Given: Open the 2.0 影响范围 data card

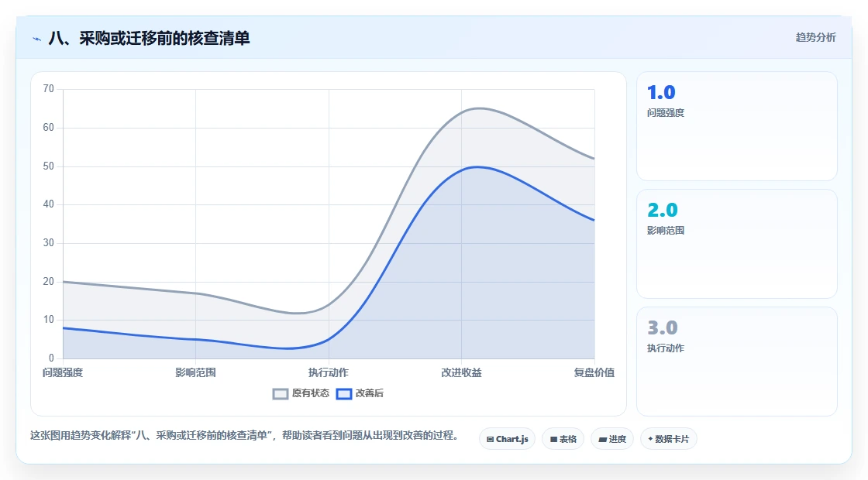Looking at the screenshot, I should [737, 244].
